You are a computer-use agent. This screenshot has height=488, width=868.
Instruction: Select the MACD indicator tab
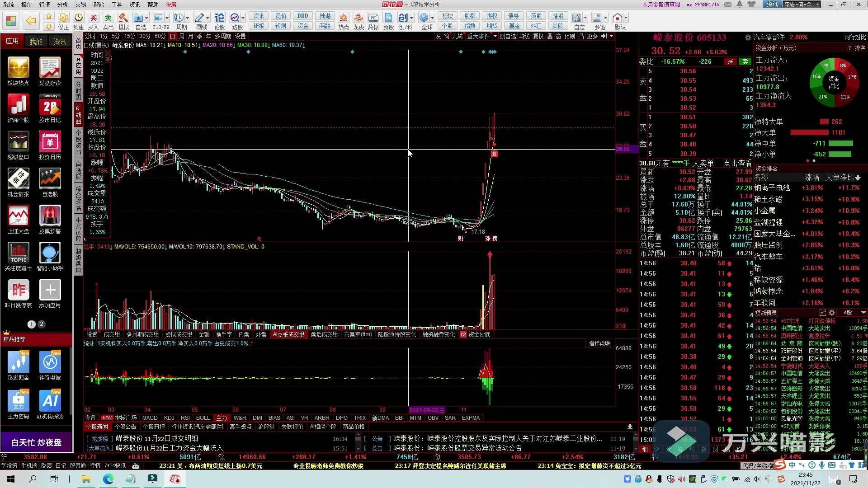[150, 418]
